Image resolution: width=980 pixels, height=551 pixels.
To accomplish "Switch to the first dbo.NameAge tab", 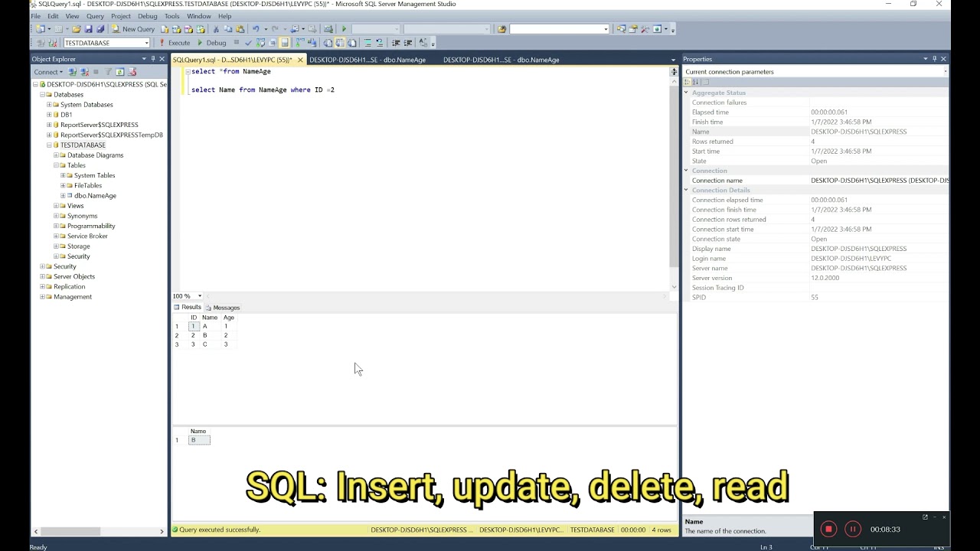I will [367, 60].
